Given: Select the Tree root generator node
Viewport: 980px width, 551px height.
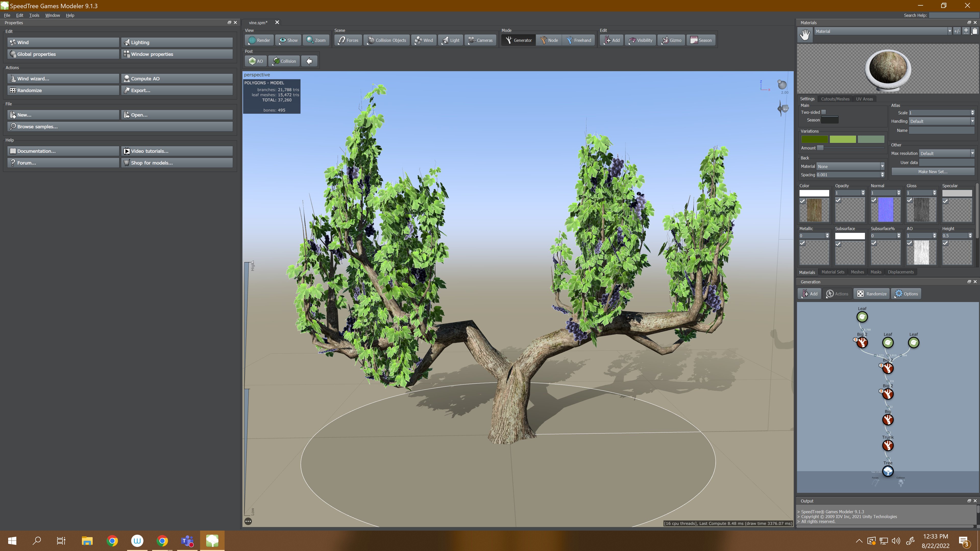Looking at the screenshot, I should pyautogui.click(x=888, y=471).
